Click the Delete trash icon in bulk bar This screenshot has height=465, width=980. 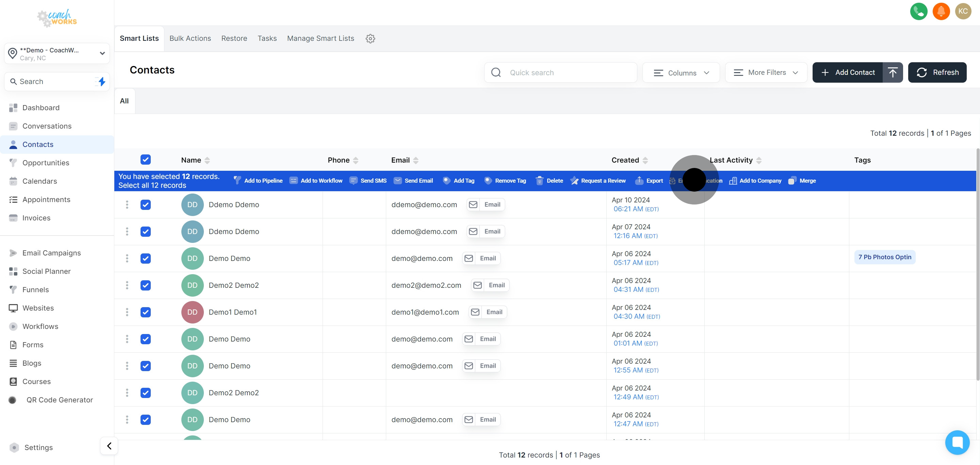(x=539, y=181)
